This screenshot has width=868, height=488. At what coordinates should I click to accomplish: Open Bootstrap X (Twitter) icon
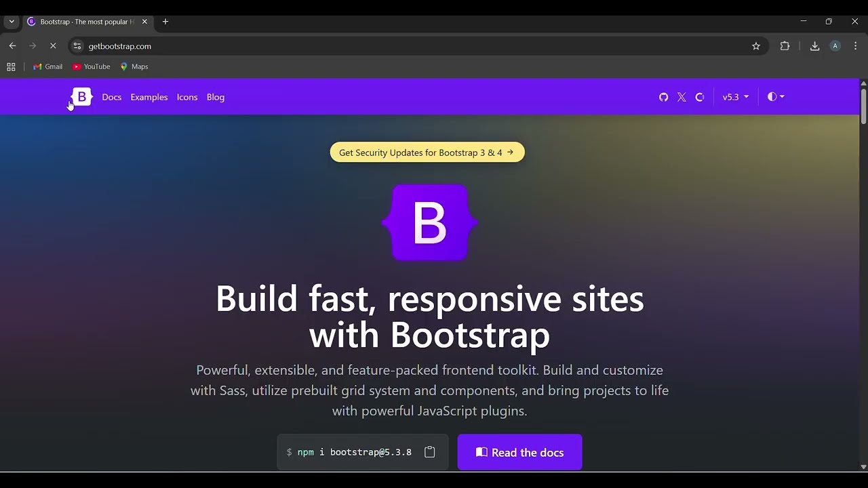pyautogui.click(x=682, y=97)
